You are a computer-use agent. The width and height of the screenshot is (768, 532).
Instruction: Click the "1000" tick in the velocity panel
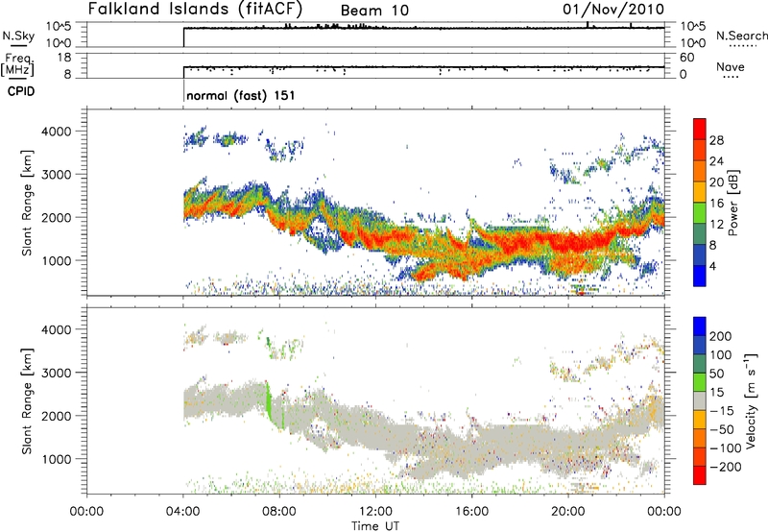pos(56,459)
